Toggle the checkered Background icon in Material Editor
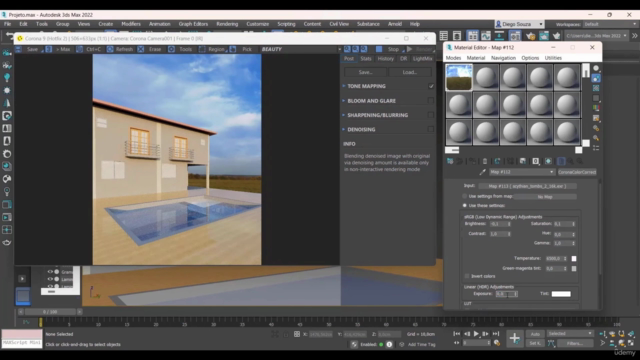Viewport: 640px width, 360px height. (x=596, y=88)
